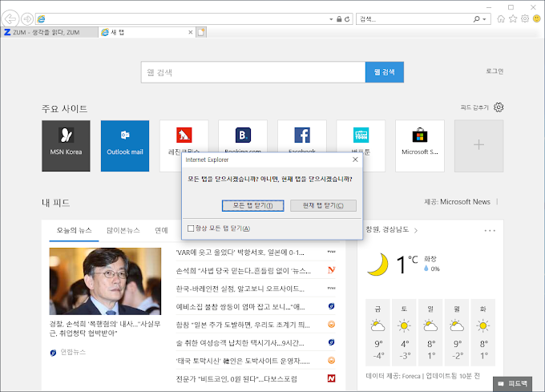The image size is (545, 392).
Task: Click the 로그인 link
Action: pos(495,71)
